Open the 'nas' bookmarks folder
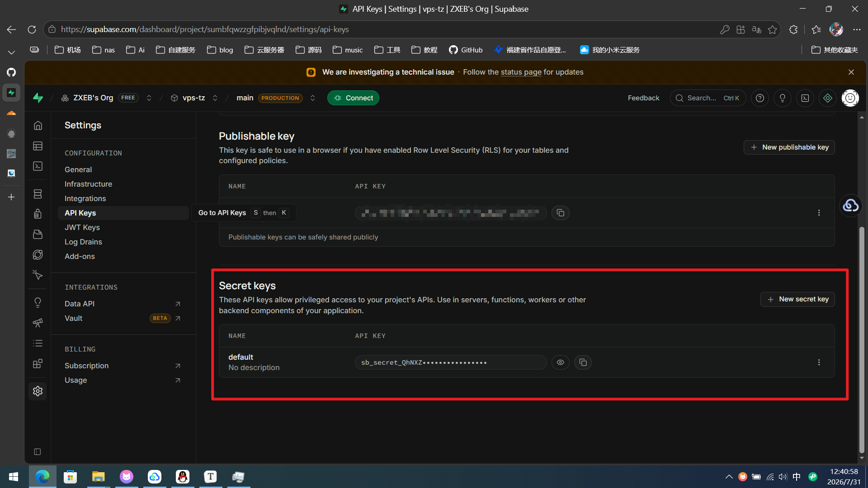868x488 pixels. coord(104,50)
